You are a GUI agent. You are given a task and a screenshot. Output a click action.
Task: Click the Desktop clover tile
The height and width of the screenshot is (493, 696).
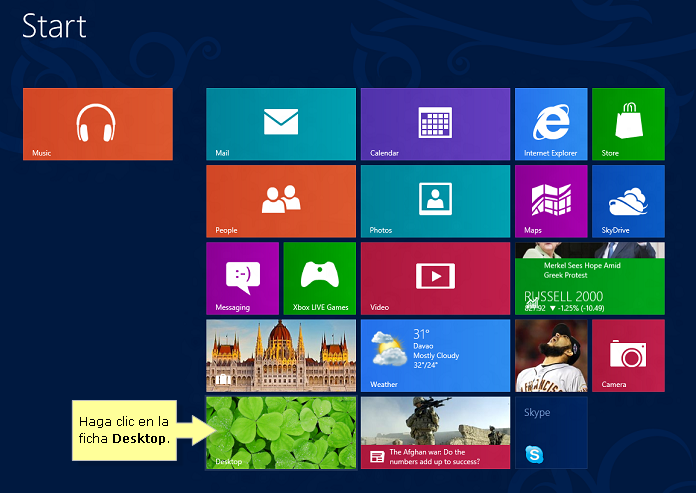coord(281,433)
